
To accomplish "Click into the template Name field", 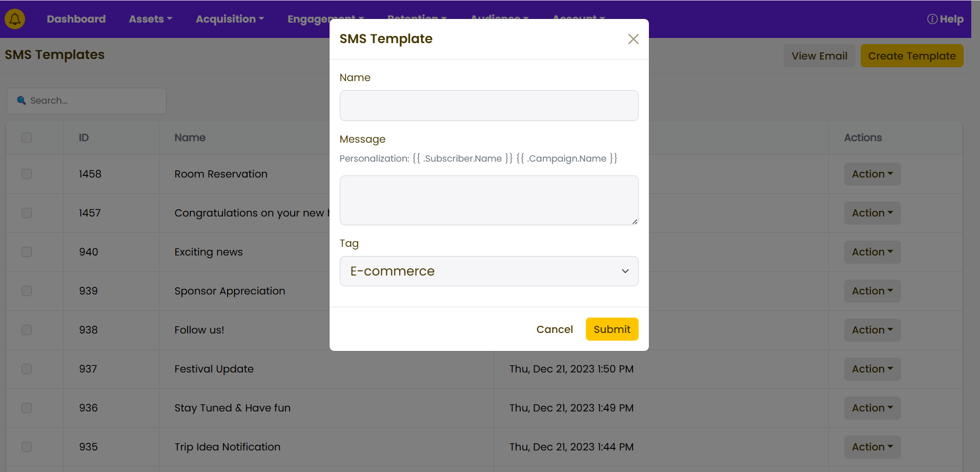I will coord(488,106).
